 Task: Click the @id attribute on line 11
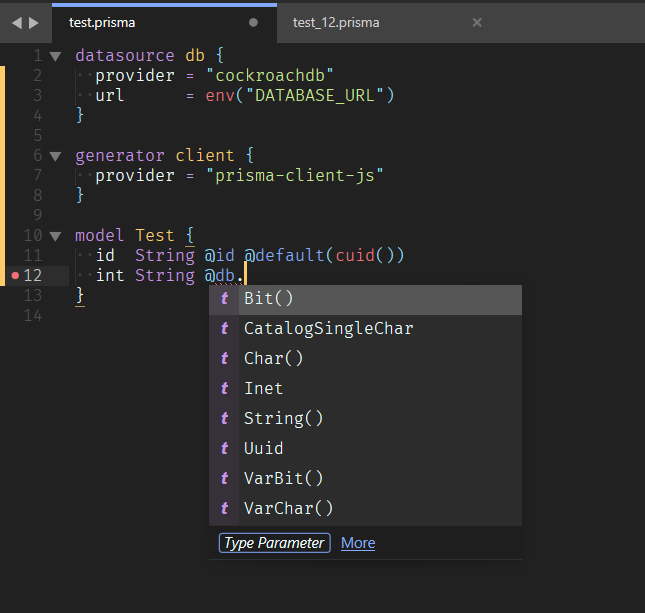click(220, 255)
